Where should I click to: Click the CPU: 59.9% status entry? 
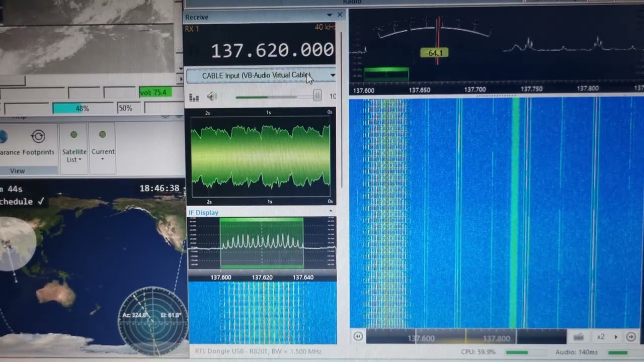[x=478, y=352]
